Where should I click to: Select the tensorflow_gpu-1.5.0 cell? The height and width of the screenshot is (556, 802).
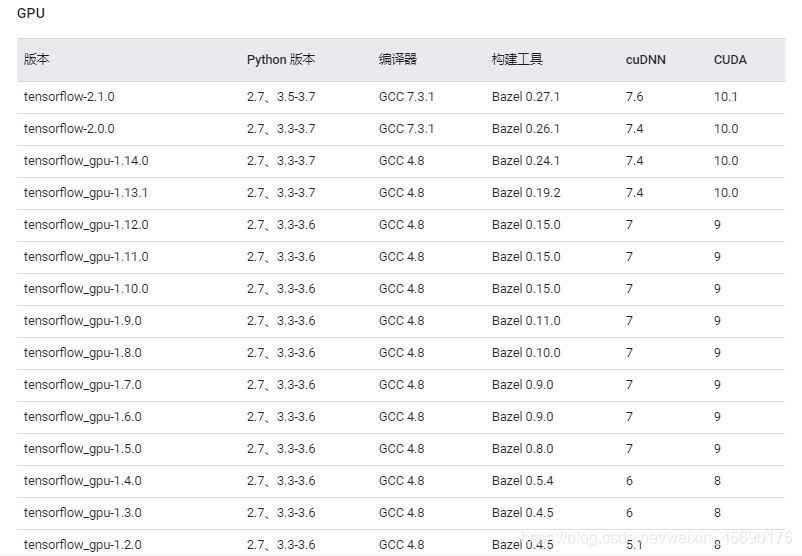point(82,449)
